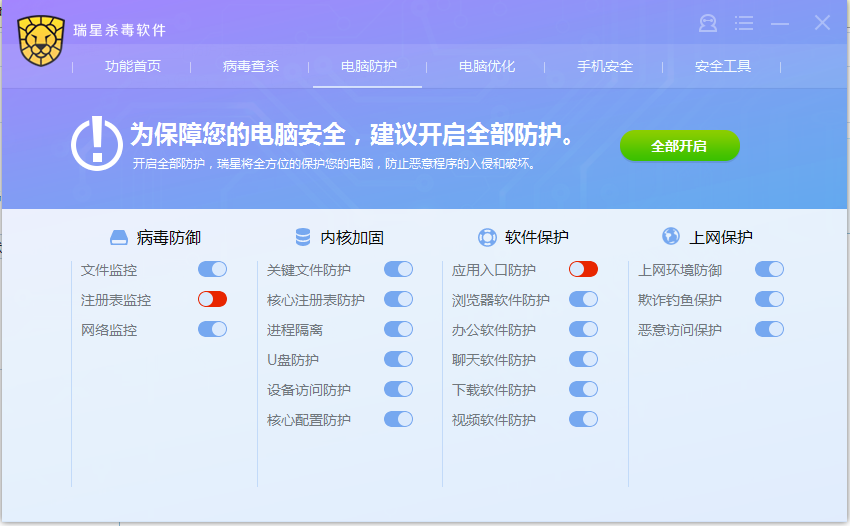Screen dimensions: 850x526
Task: Click the 聊天软件防护 label
Action: coord(494,360)
